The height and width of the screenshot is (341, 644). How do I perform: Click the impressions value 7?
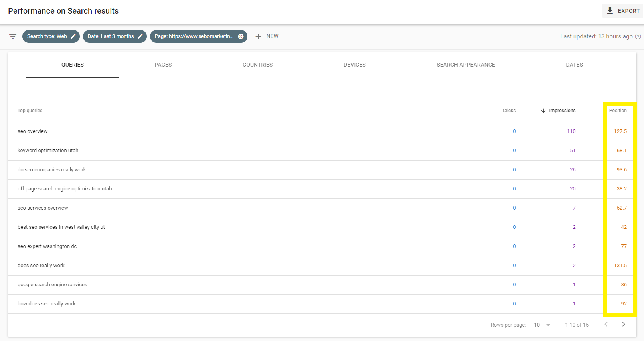pyautogui.click(x=574, y=208)
